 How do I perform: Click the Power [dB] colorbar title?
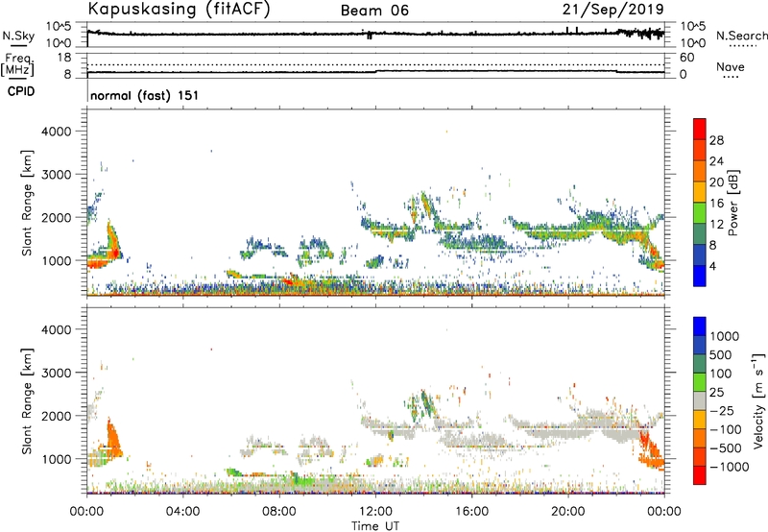point(733,203)
